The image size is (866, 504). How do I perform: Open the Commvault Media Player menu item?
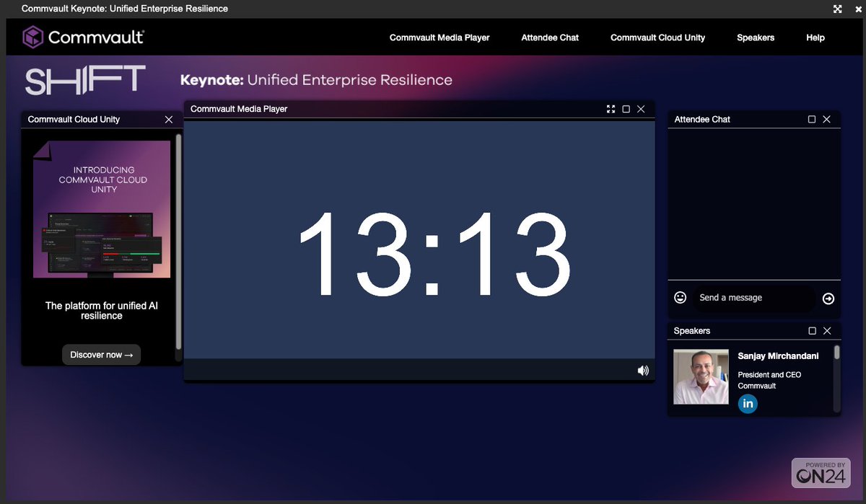click(x=439, y=37)
